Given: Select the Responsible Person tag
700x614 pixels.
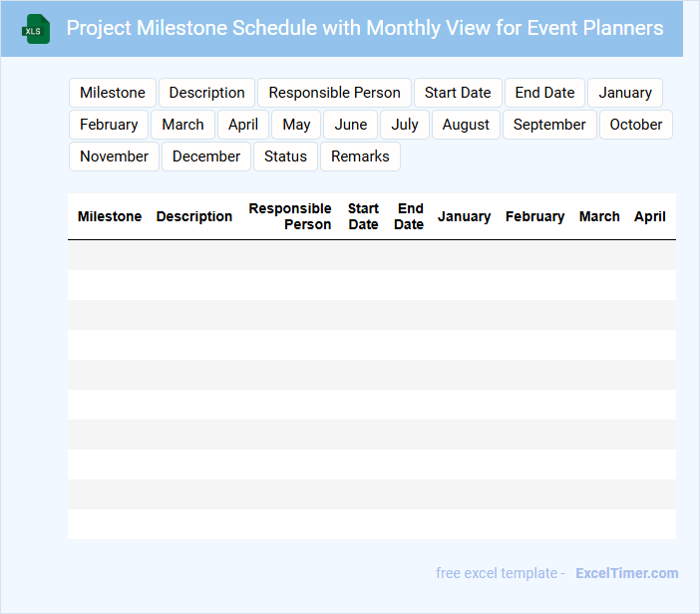Looking at the screenshot, I should point(334,93).
